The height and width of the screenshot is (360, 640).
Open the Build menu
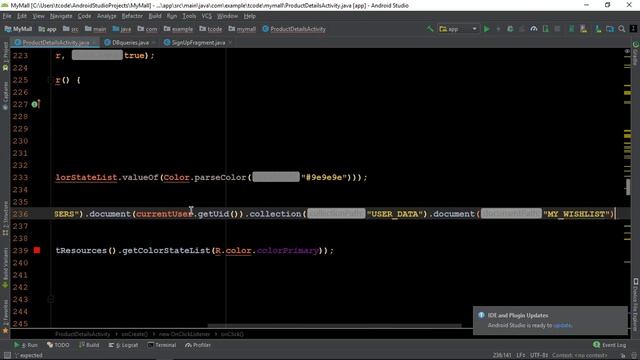[x=155, y=16]
